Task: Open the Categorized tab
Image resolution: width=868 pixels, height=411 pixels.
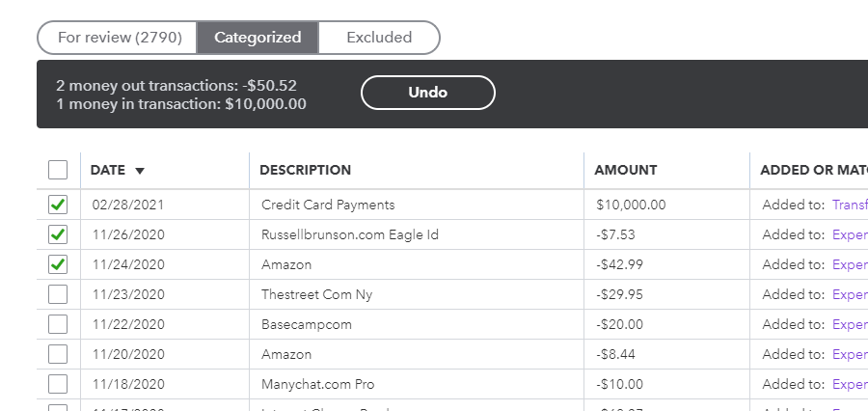Action: pos(258,38)
